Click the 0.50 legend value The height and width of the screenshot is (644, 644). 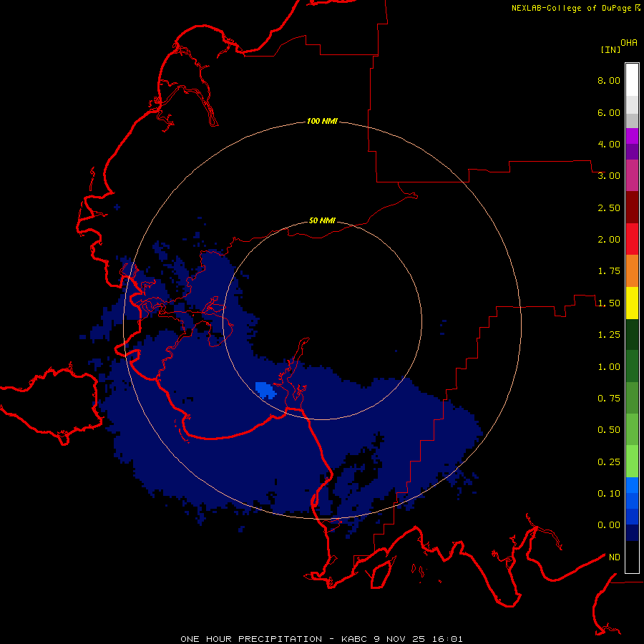click(609, 430)
